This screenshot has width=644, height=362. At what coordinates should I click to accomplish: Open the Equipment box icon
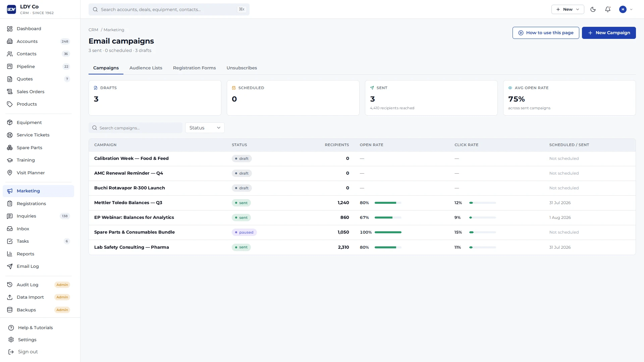[x=10, y=123]
